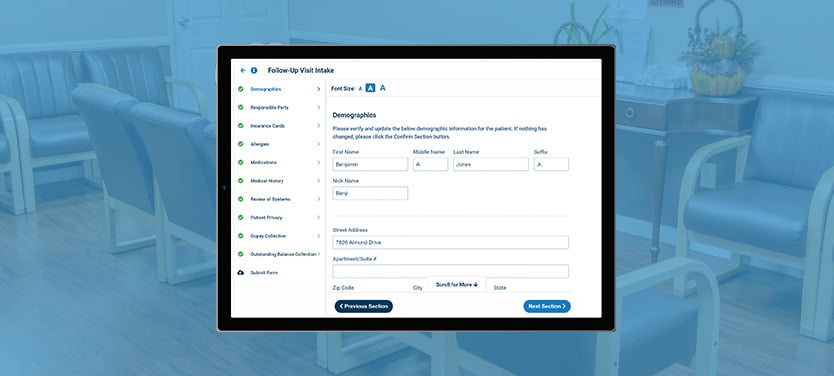The image size is (834, 376).
Task: Click the green check beside Responsible Party
Action: [240, 107]
